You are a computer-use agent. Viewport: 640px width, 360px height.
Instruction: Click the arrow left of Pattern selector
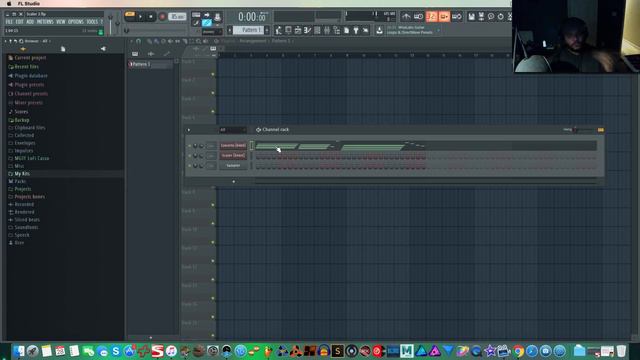(229, 30)
